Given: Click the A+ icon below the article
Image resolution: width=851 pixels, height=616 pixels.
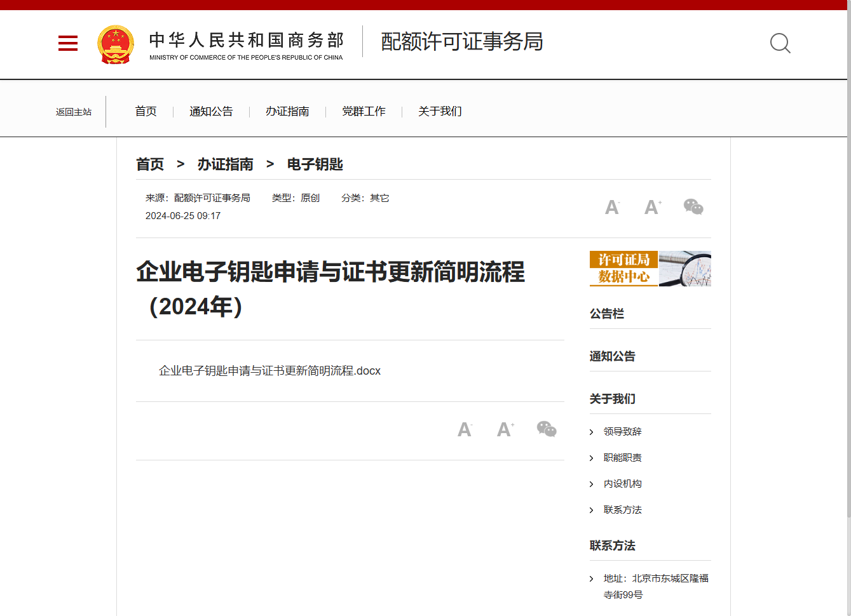Looking at the screenshot, I should [505, 429].
